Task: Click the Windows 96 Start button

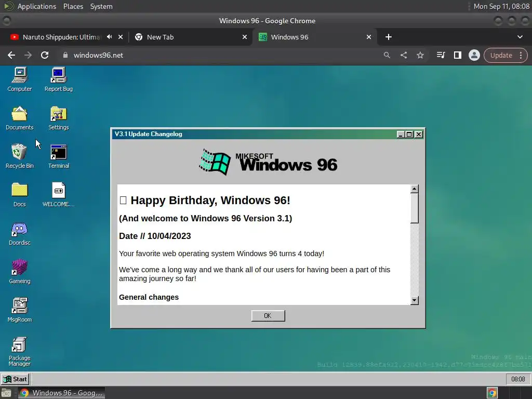Action: [15, 379]
